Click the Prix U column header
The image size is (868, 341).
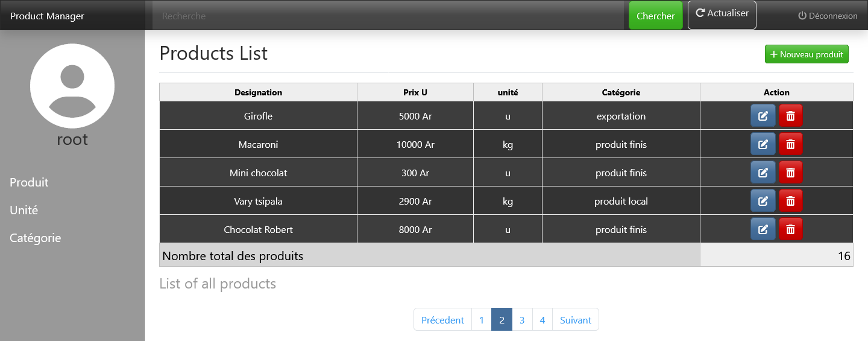[x=415, y=92]
